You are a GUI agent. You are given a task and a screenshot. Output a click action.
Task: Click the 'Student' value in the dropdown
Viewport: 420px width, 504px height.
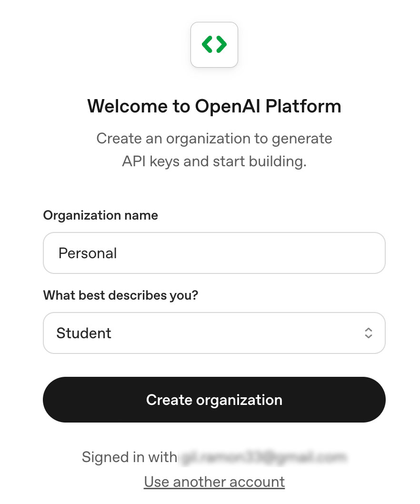tap(84, 333)
